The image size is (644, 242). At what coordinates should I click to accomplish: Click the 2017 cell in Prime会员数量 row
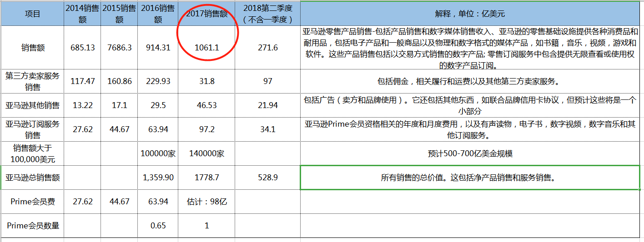(x=206, y=226)
